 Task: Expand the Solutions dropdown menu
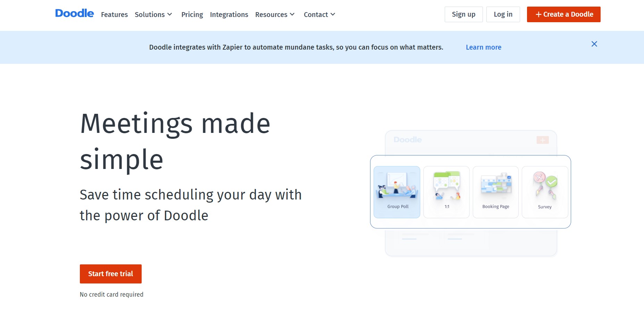pos(153,15)
